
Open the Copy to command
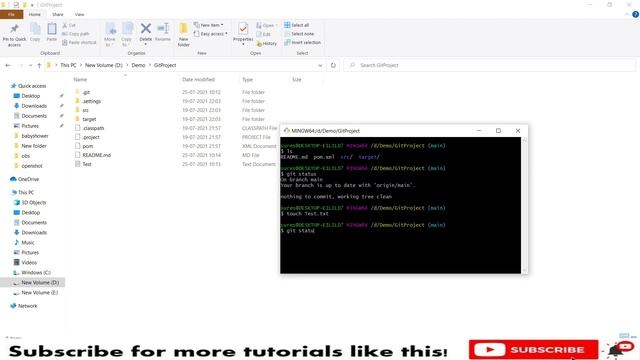[x=127, y=34]
